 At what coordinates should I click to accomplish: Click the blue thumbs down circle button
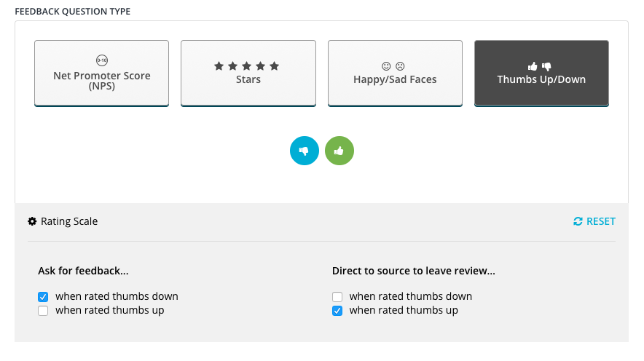click(305, 151)
